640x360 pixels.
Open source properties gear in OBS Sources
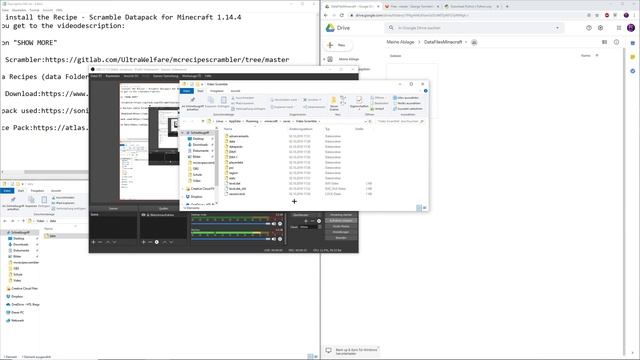[x=157, y=242]
